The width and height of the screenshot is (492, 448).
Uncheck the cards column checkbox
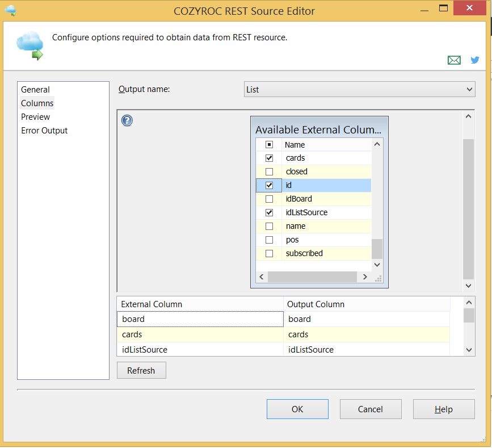[269, 158]
